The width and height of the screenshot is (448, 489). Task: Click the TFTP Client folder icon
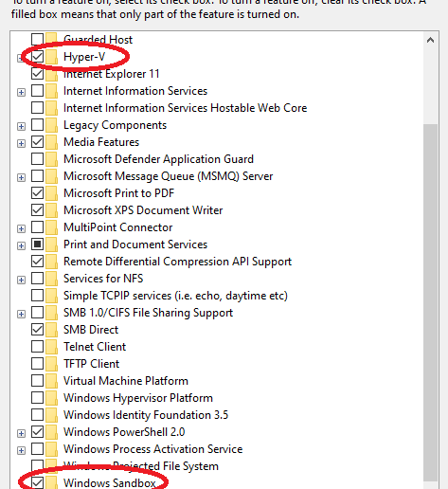tap(52, 364)
